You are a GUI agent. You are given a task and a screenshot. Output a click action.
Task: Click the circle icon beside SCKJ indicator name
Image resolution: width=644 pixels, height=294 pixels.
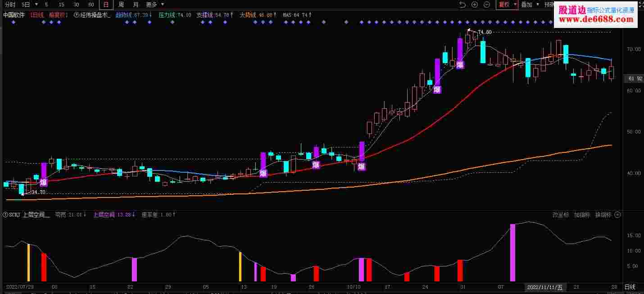point(5,215)
